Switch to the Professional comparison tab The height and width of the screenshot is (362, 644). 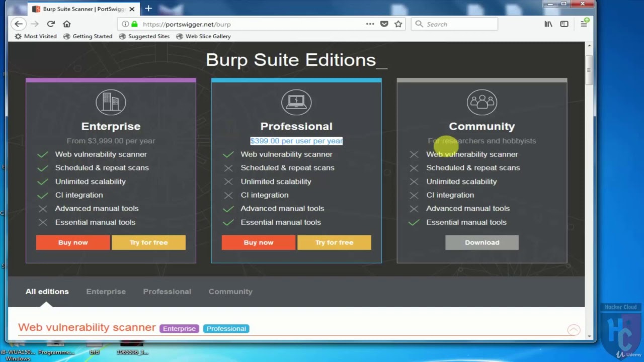click(x=167, y=292)
